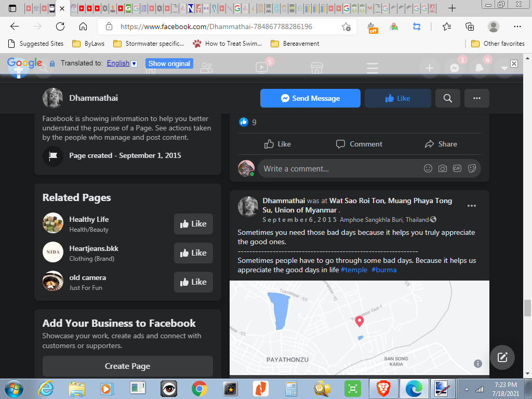Open browser Settings and more menu
Screen dimensions: 532x399
517,26
